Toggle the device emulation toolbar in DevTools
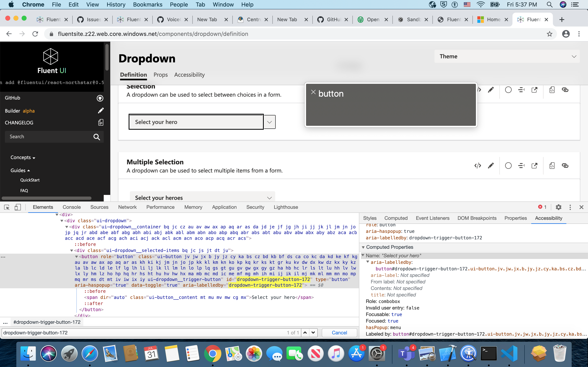 pos(18,207)
